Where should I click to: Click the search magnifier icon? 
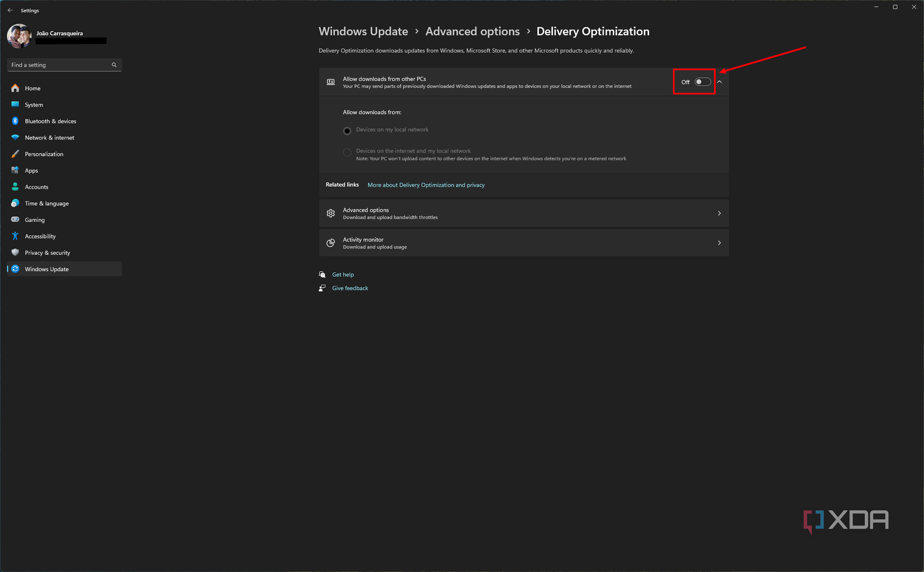[114, 65]
